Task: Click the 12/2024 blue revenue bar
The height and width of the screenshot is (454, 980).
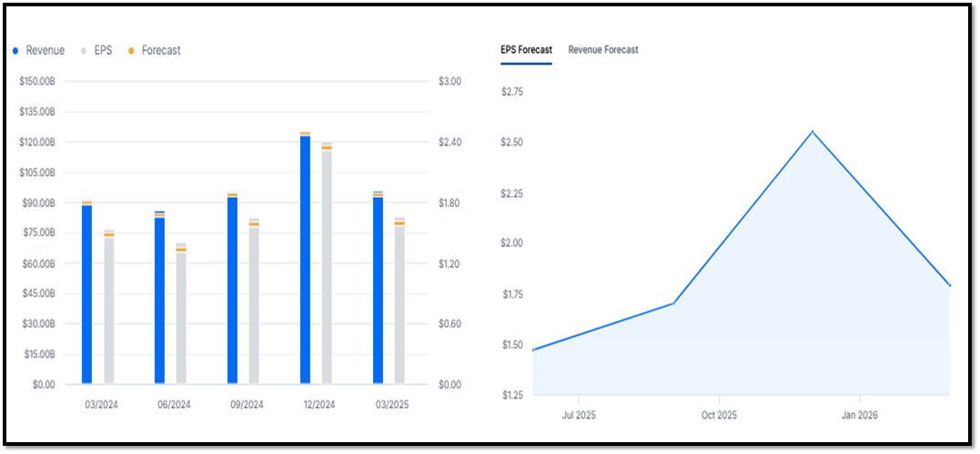Action: [x=305, y=259]
